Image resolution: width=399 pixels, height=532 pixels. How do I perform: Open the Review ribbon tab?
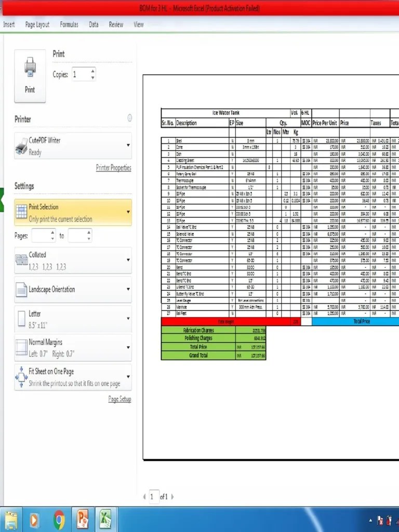point(116,24)
